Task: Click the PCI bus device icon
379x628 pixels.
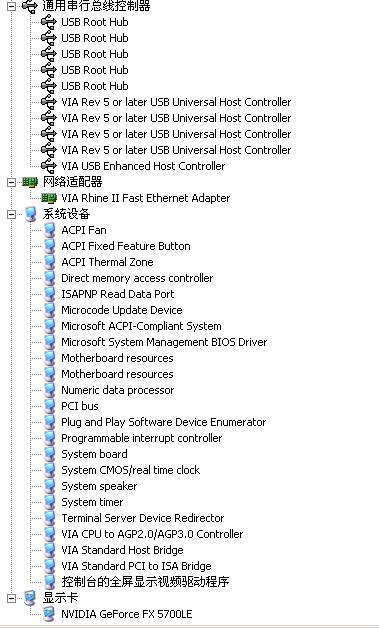Action: [49, 406]
